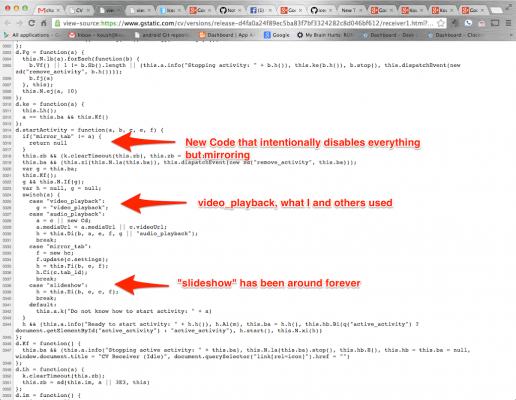Click the 'f.update(c.settings);' code line
516x400 pixels.
pyautogui.click(x=72, y=260)
